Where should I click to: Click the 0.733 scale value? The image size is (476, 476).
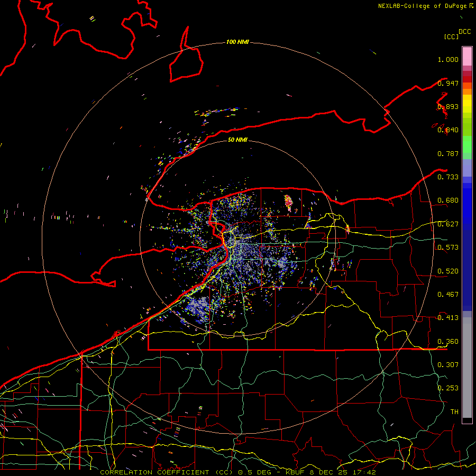(x=448, y=177)
